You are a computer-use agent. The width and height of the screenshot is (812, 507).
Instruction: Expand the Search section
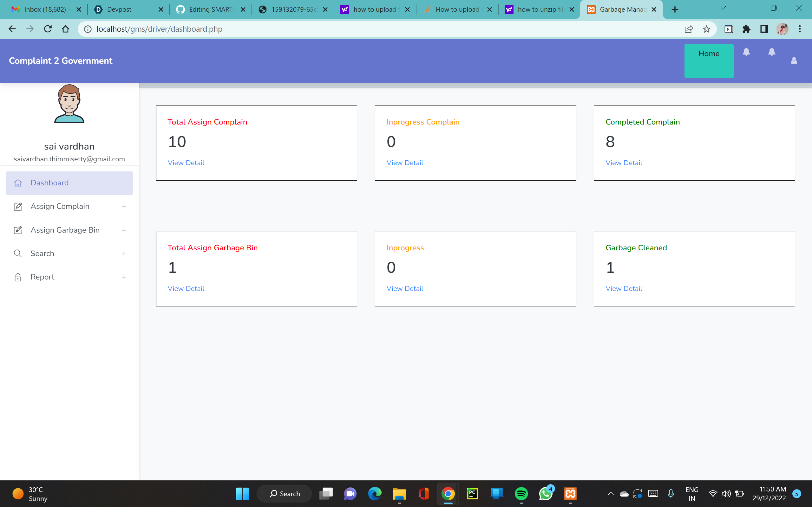coord(124,253)
